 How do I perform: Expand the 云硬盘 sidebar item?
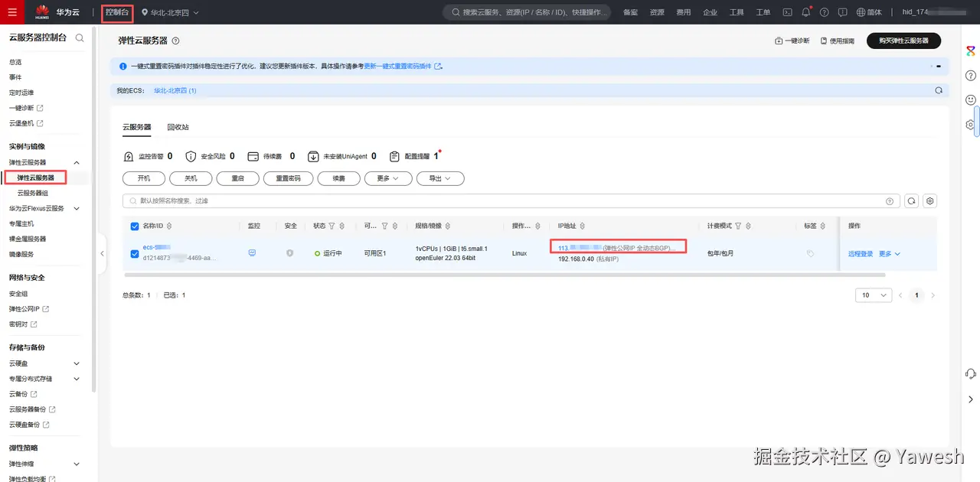(77, 363)
